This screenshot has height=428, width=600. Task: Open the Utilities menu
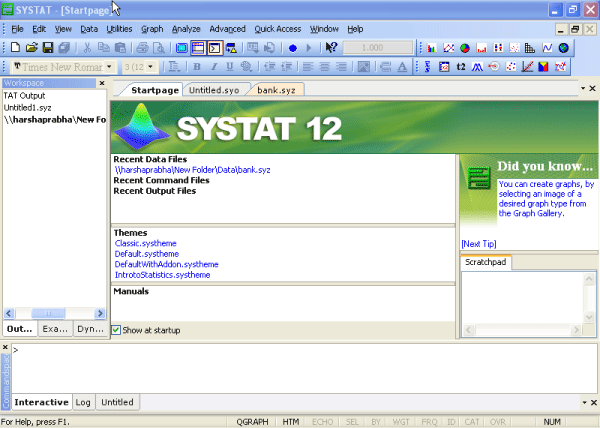click(119, 29)
